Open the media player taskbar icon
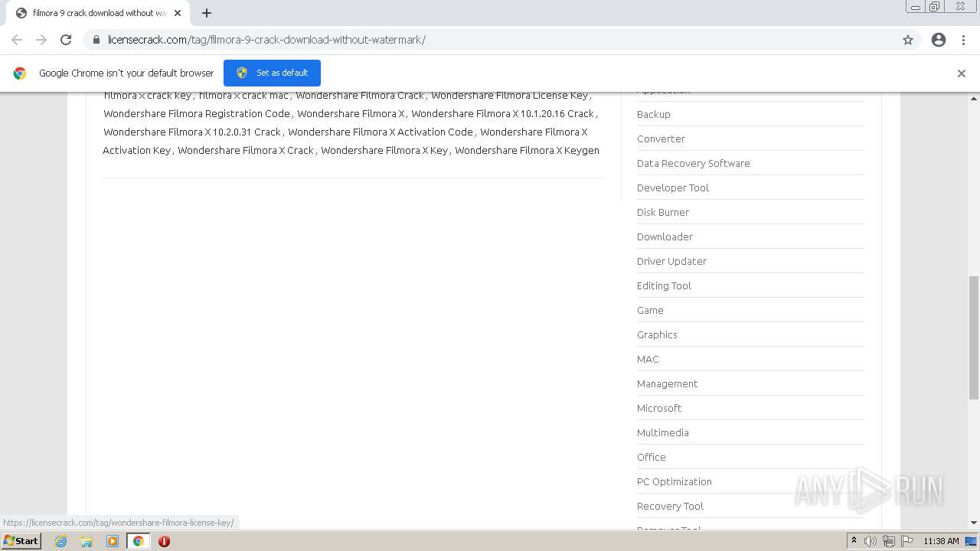Viewport: 980px width, 551px height. pos(113,541)
